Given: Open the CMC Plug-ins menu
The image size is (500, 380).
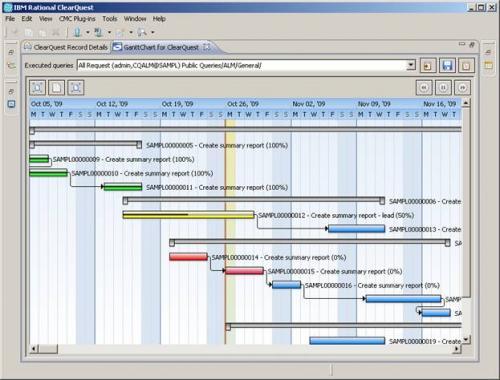Looking at the screenshot, I should (x=77, y=19).
